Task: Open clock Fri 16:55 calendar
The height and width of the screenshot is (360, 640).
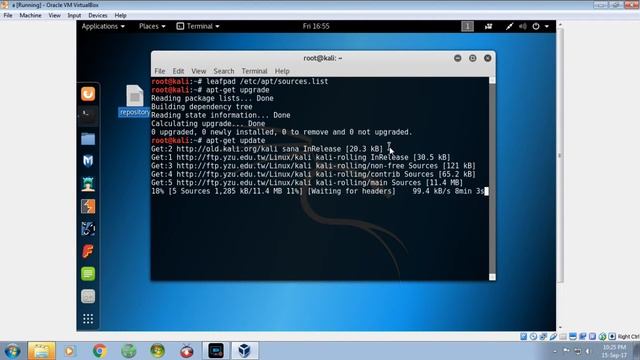Action: 316,26
